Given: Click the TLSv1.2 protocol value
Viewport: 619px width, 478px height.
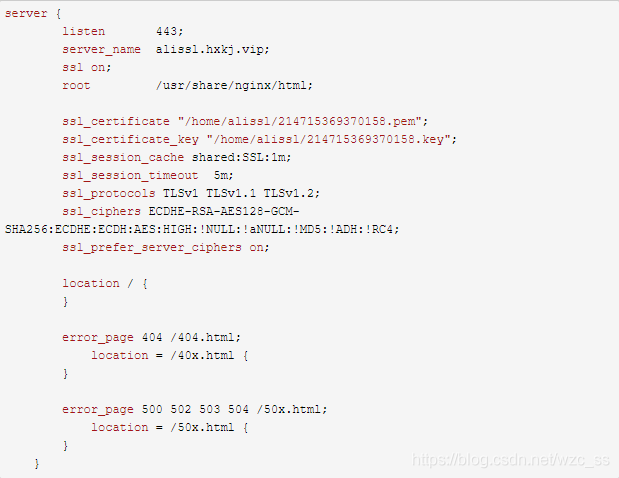Looking at the screenshot, I should click(x=292, y=193).
